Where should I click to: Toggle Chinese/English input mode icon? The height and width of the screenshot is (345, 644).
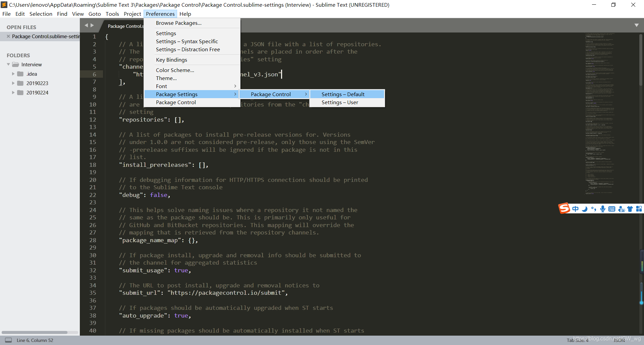pos(576,209)
